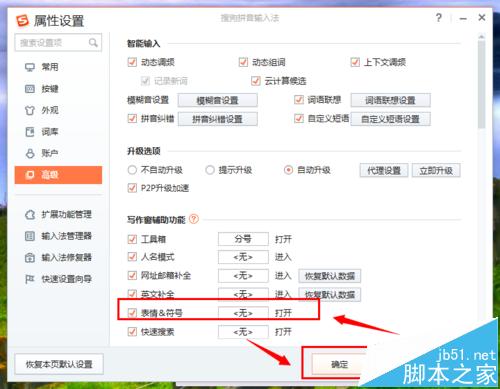The height and width of the screenshot is (389, 500).
Task: Toggle the 云计算候选 checkbox
Action: 256,81
